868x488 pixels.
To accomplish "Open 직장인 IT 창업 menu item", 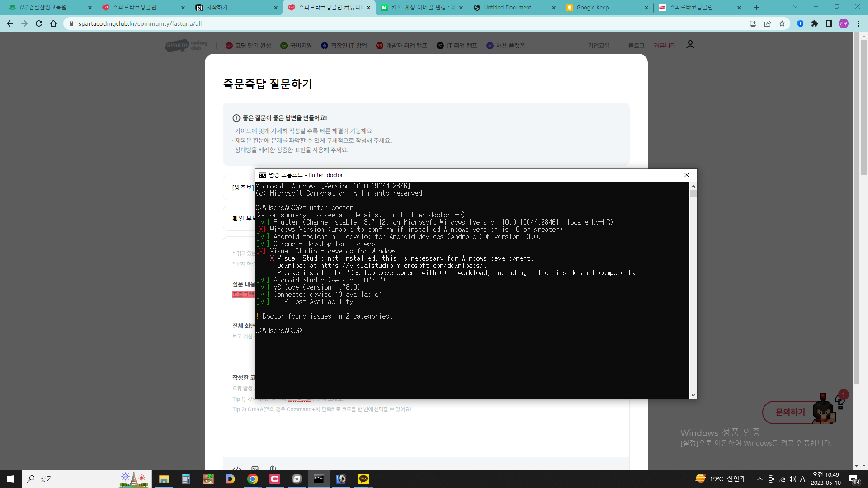I will coord(344,46).
